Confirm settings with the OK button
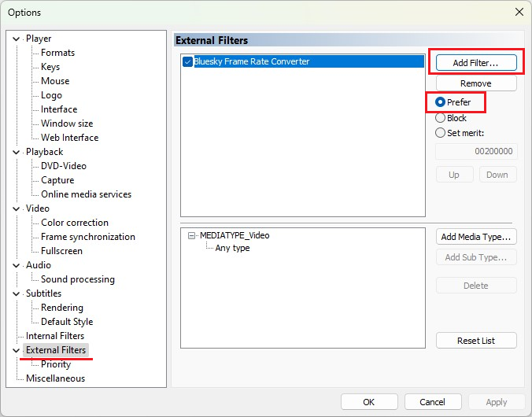532x417 pixels. tap(369, 402)
